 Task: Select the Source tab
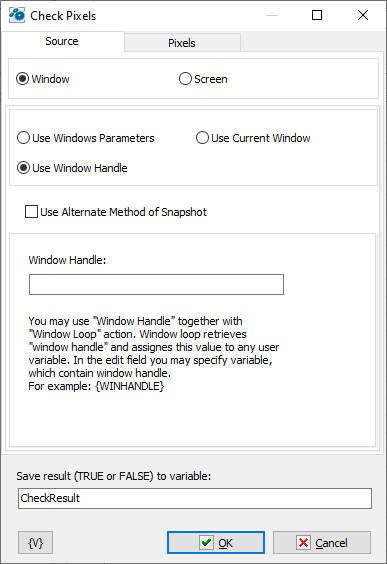coord(62,41)
